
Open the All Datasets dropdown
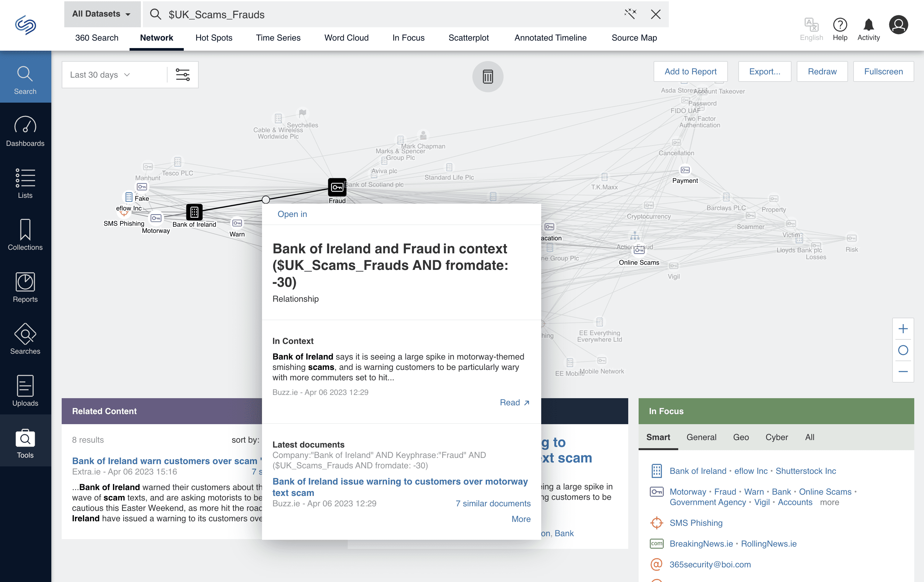tap(102, 14)
